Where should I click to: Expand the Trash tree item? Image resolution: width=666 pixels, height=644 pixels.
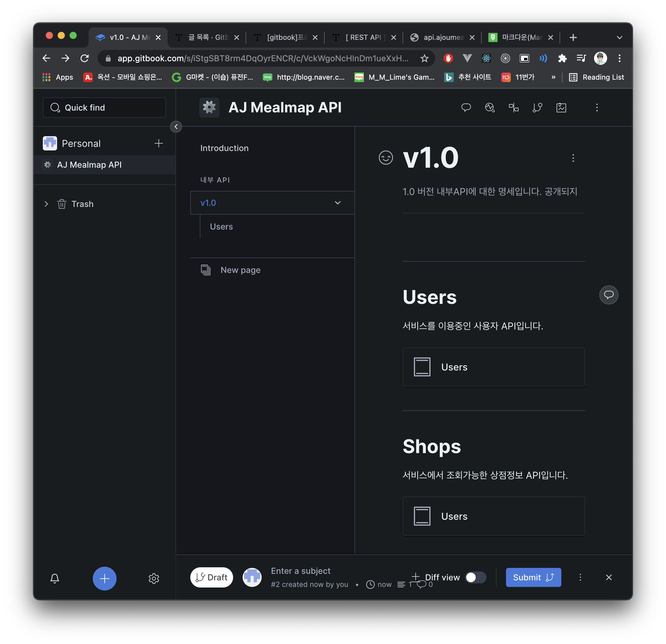pyautogui.click(x=46, y=204)
